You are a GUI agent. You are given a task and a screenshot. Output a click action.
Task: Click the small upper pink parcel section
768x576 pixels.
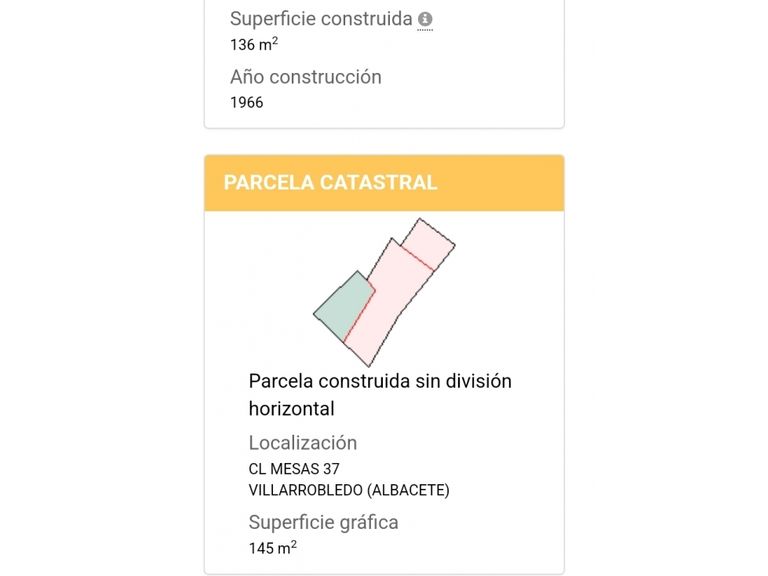coord(428,243)
